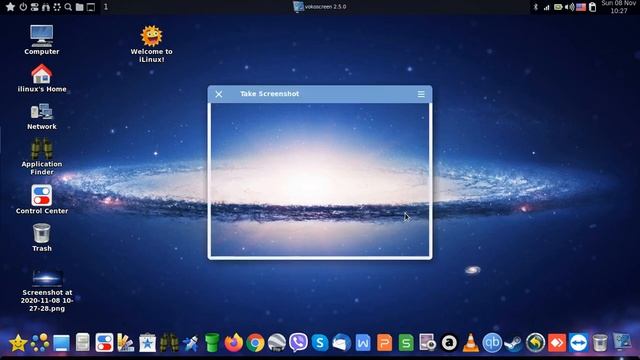This screenshot has width=640, height=360.
Task: Open the blue desktop icon in dock
Action: (61, 343)
